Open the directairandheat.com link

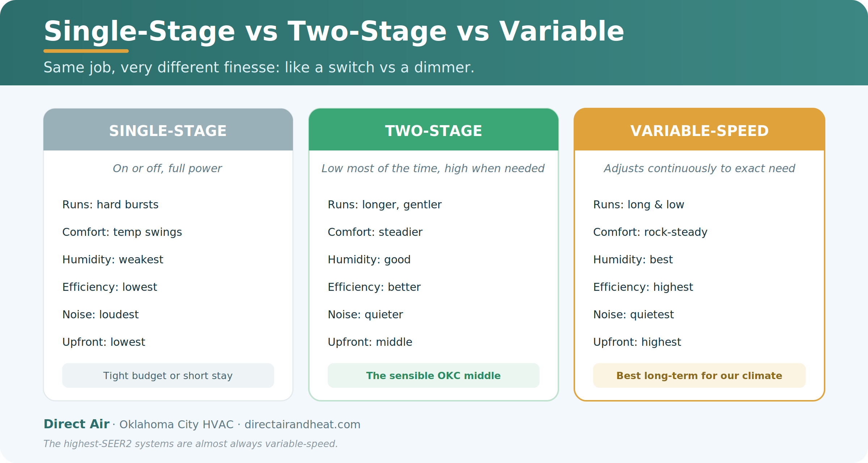(302, 424)
